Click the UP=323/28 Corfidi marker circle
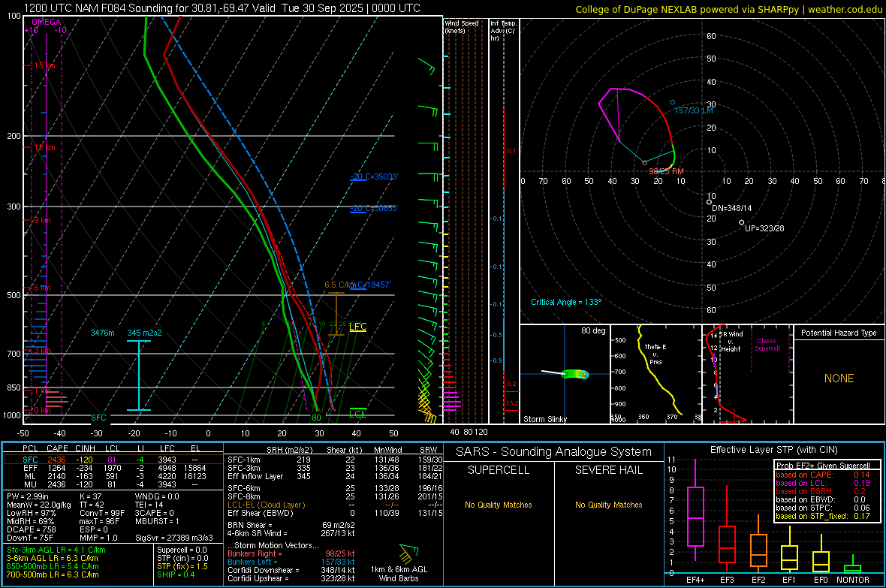 tap(741, 223)
